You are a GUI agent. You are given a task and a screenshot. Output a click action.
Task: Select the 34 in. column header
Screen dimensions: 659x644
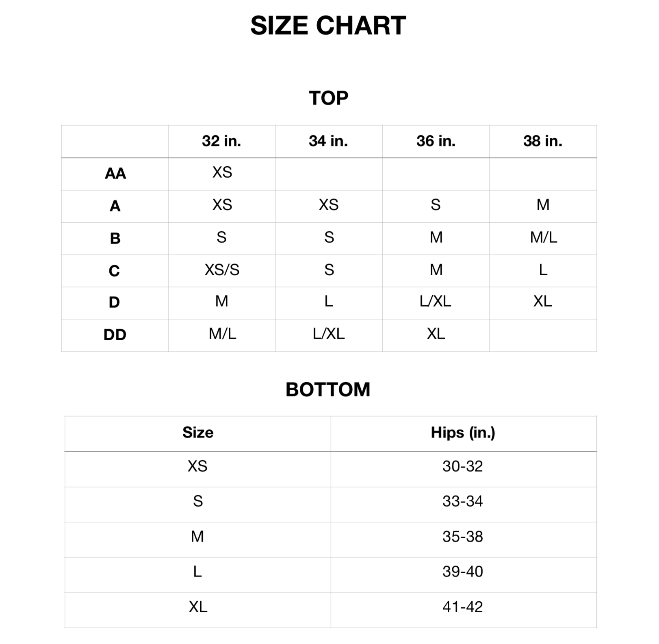pyautogui.click(x=328, y=141)
